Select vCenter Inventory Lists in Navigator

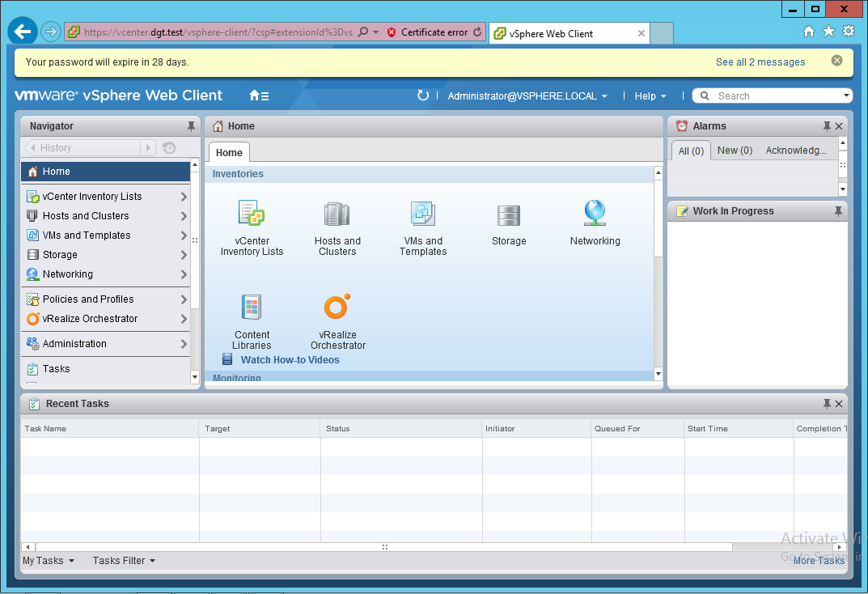coord(105,197)
